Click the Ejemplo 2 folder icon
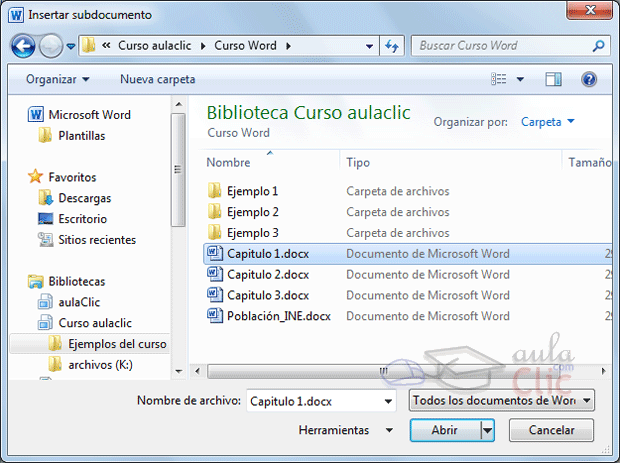This screenshot has width=620, height=463. tap(214, 212)
